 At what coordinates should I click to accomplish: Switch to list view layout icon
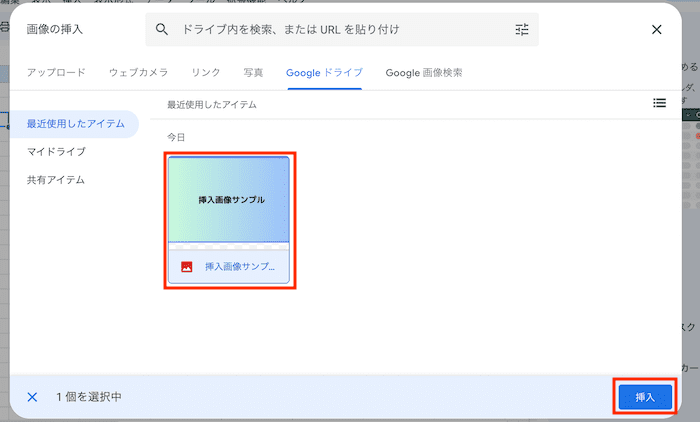659,102
